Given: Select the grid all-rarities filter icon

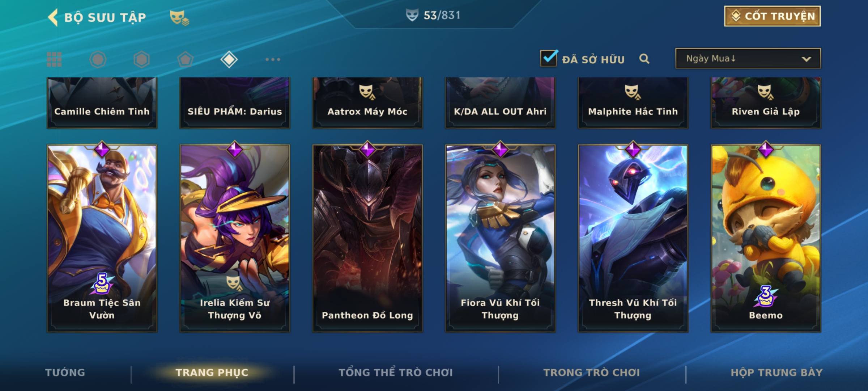Looking at the screenshot, I should (x=54, y=59).
